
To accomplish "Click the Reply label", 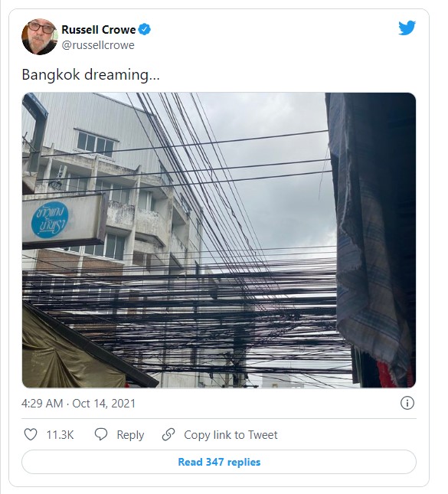I will [130, 435].
